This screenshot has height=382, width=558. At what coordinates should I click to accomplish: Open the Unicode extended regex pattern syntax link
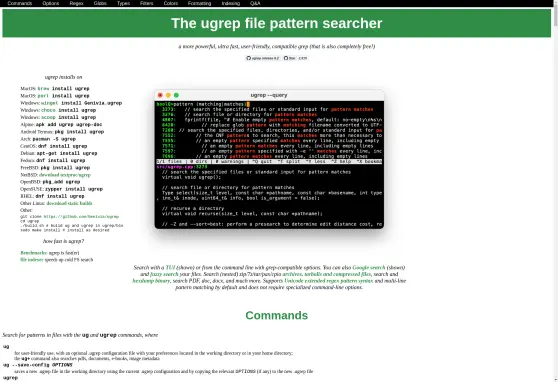pos(328,281)
